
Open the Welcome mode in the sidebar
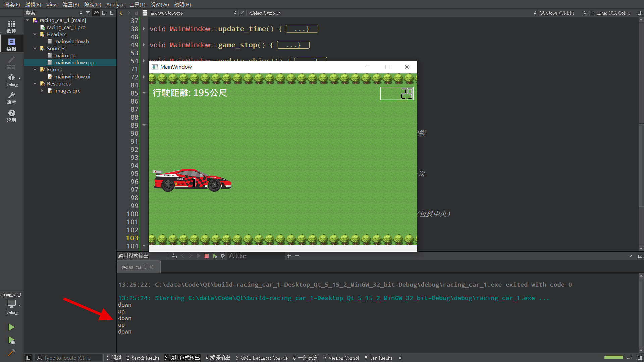[11, 26]
